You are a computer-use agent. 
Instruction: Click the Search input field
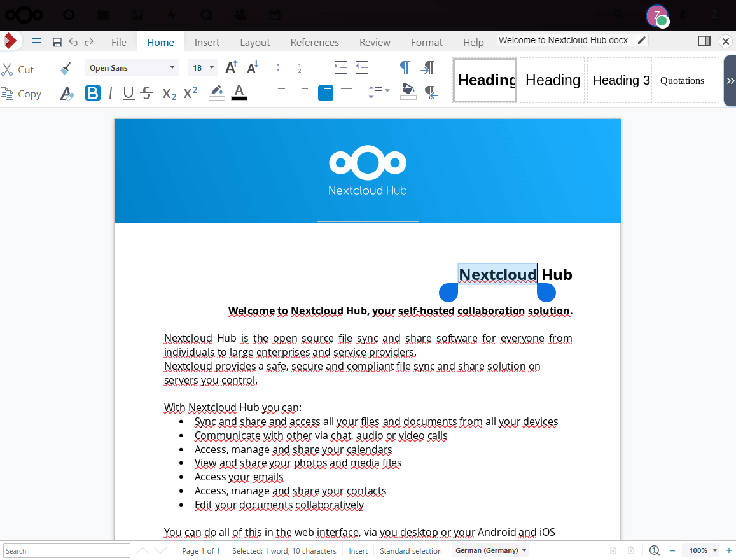[x=66, y=550]
